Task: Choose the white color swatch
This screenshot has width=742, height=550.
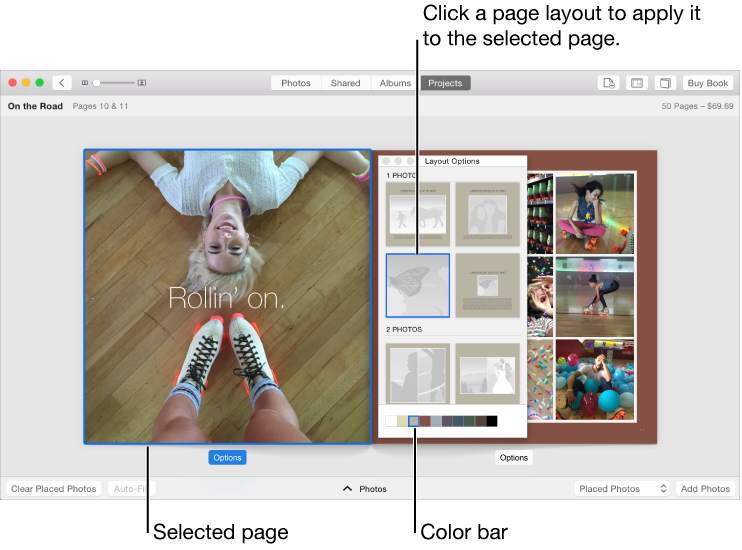Action: [391, 421]
